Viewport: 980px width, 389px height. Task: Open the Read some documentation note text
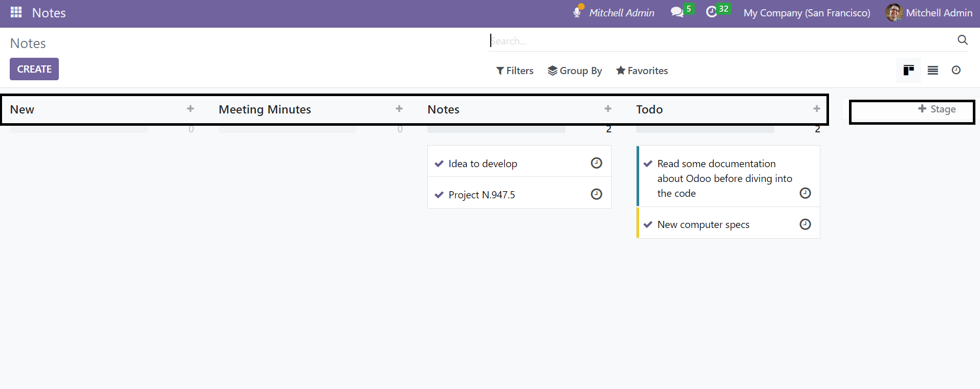pyautogui.click(x=725, y=178)
